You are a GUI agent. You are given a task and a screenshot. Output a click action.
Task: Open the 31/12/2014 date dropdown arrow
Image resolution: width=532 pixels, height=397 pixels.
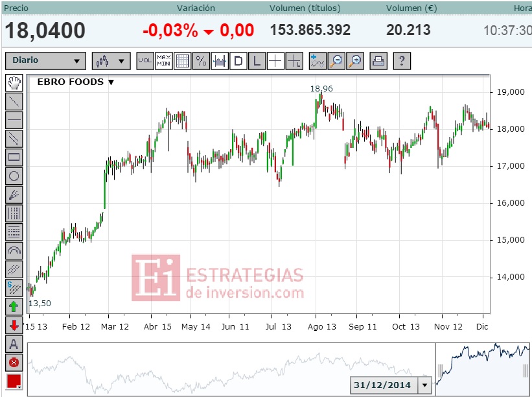pos(424,385)
